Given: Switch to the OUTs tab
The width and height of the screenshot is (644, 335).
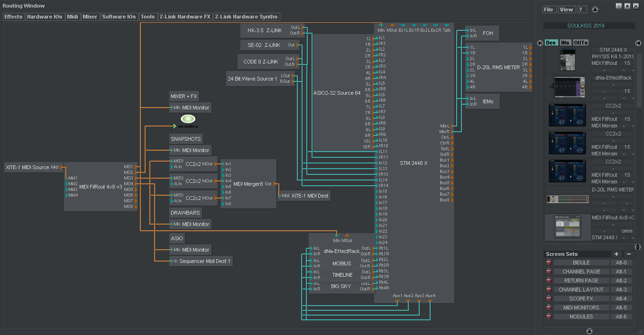Looking at the screenshot, I should coord(581,43).
